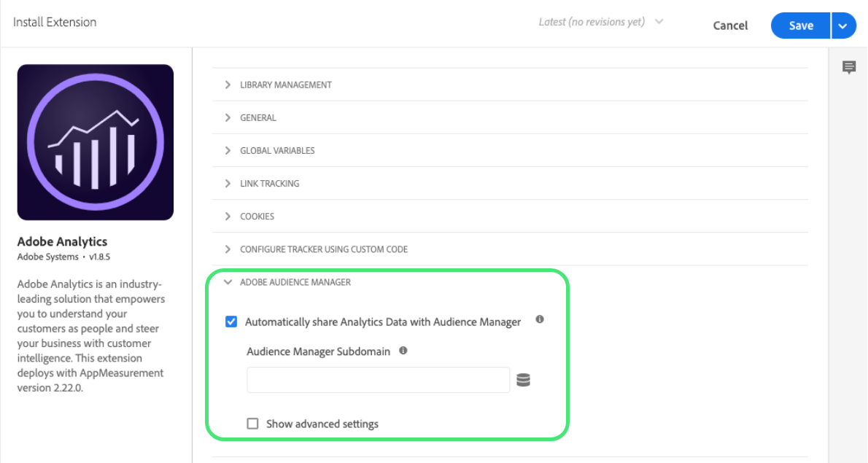Screen dimensions: 868x463
Task: Click the Adobe Systems v1.8.5 version text
Action: pyautogui.click(x=63, y=257)
